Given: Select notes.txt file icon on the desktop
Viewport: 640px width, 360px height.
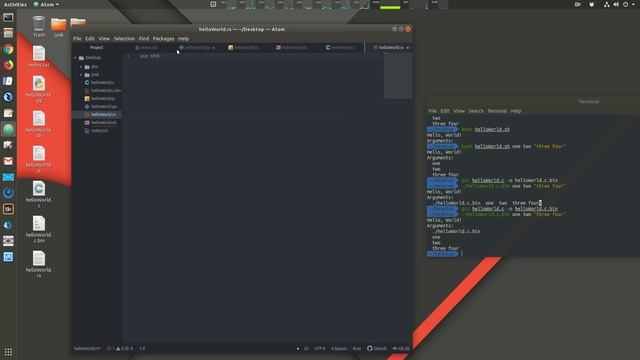Looking at the screenshot, I should pos(39,56).
